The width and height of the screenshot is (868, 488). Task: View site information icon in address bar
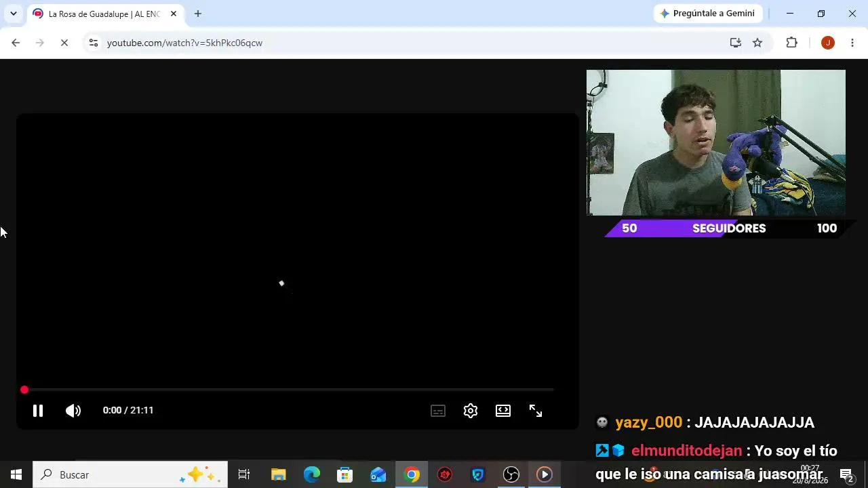(94, 43)
